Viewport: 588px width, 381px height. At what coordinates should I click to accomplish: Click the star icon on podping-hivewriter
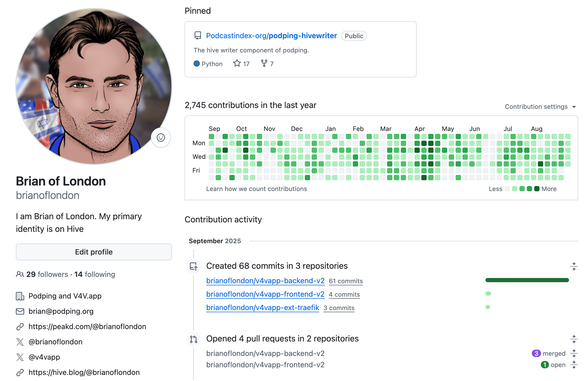(x=237, y=63)
